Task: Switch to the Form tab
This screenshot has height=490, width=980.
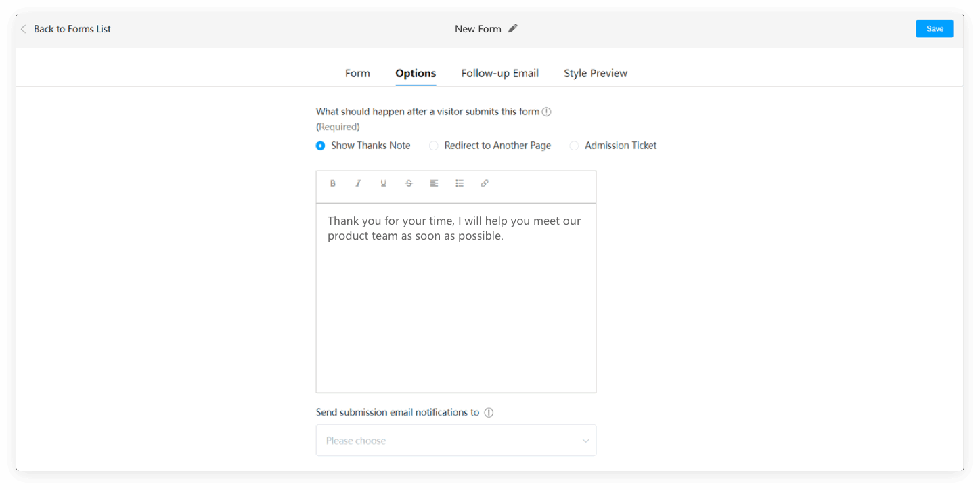Action: coord(357,73)
